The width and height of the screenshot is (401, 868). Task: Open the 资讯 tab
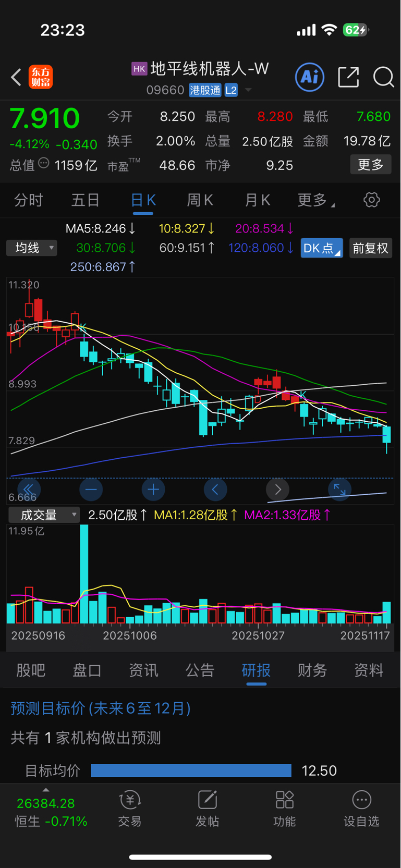click(x=143, y=670)
